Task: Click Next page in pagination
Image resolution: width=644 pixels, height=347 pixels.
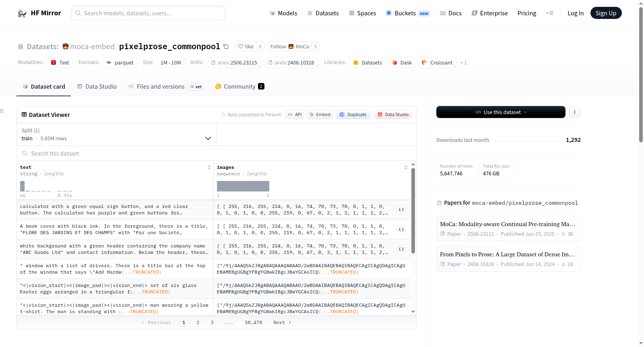Action: point(282,322)
